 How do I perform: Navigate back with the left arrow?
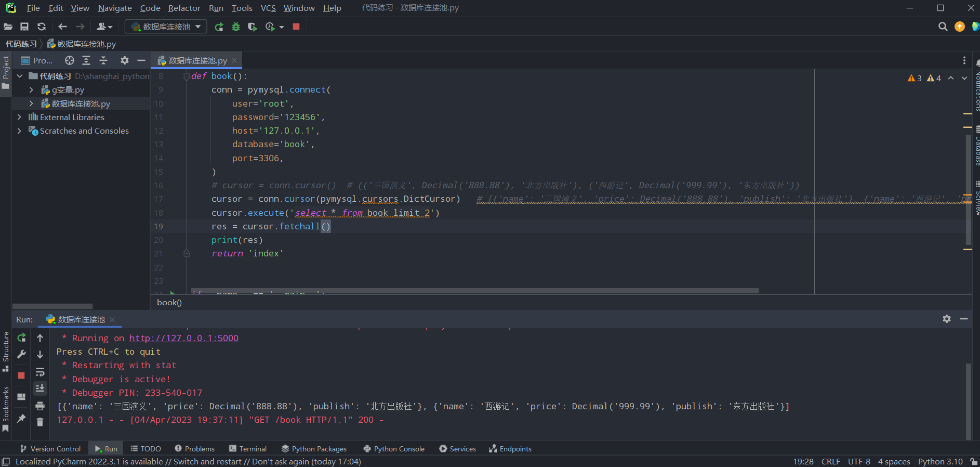(63, 27)
